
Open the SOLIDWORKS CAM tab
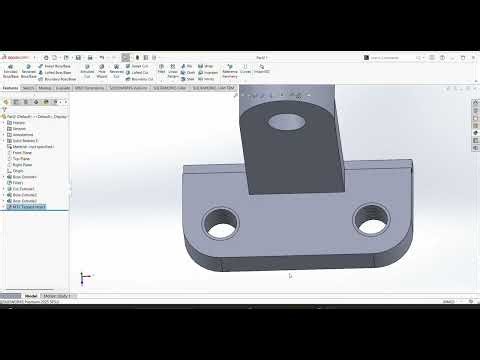170,88
